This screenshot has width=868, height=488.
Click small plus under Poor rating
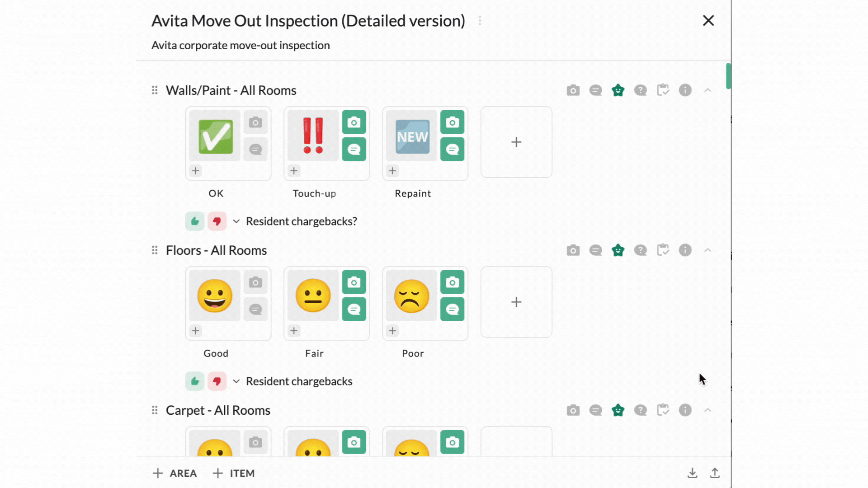pos(392,331)
